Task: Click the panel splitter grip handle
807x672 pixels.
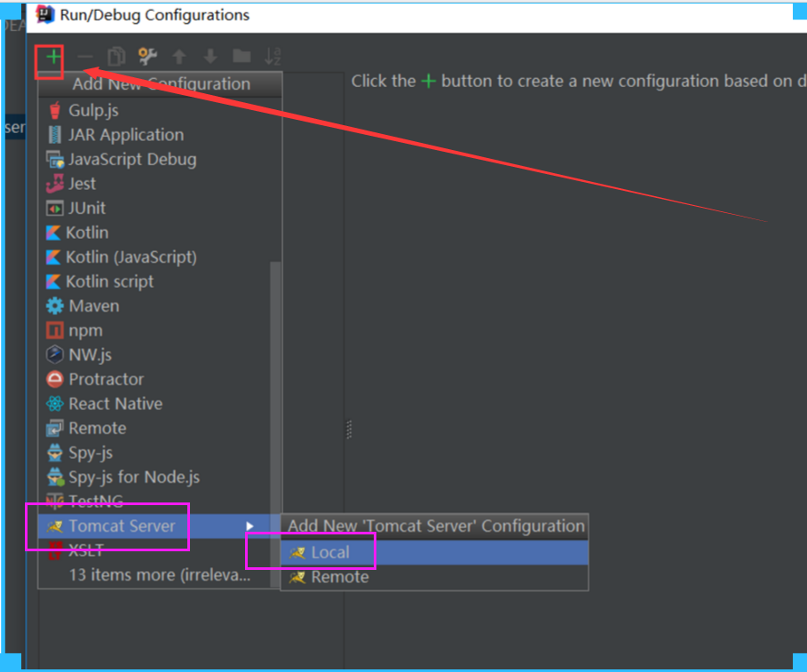Action: point(349,429)
